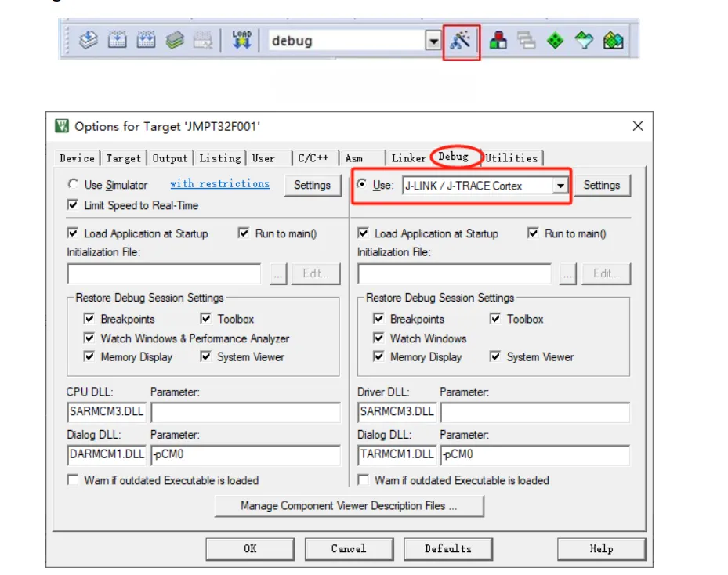
Task: Select the Debug tab
Action: tap(454, 157)
